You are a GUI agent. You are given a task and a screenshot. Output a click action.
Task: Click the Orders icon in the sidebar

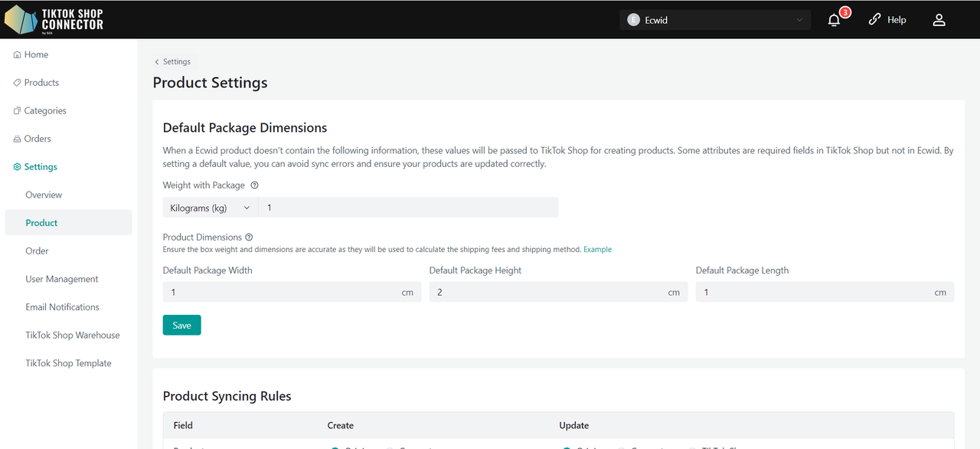pos(17,139)
